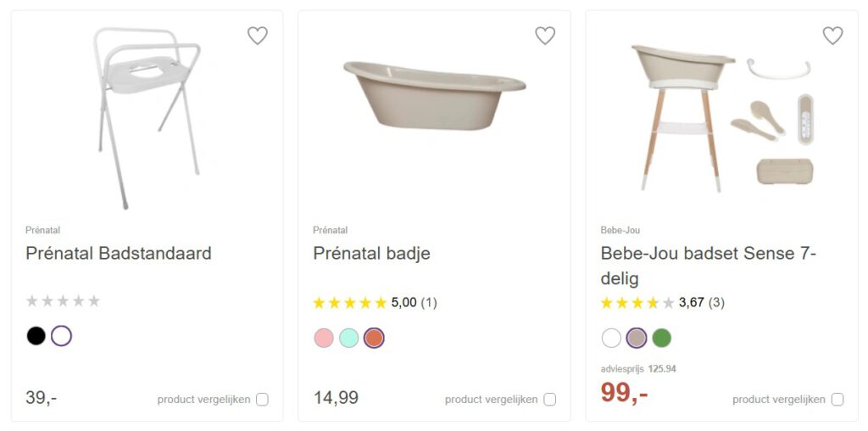The image size is (868, 431).
Task: Pick taupe swatch for Bebe-Jou badset
Action: pyautogui.click(x=637, y=338)
